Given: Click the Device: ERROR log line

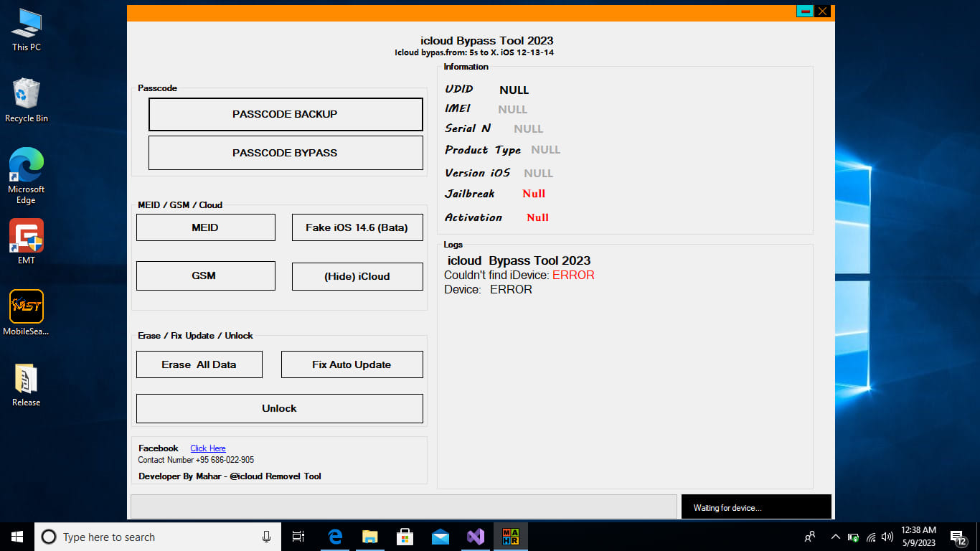Looking at the screenshot, I should point(489,290).
